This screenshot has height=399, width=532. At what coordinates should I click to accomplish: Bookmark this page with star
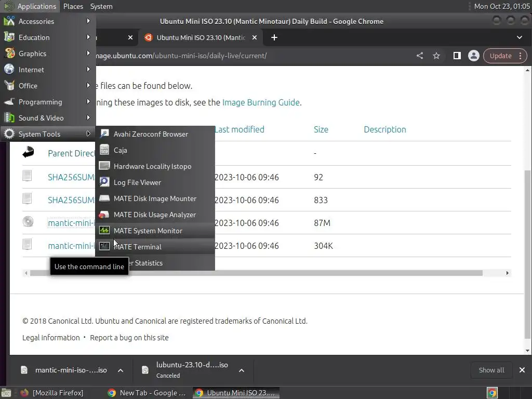point(436,56)
